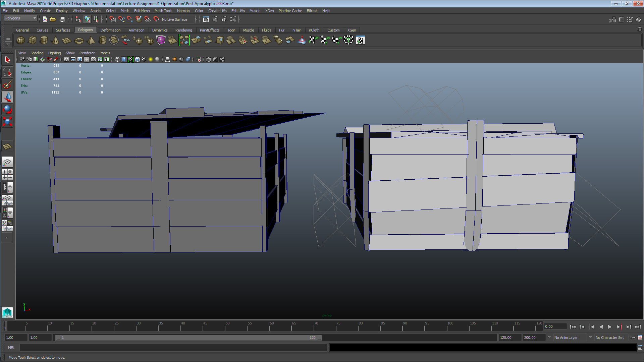Toggle smooth shade all display in viewport

[x=124, y=59]
